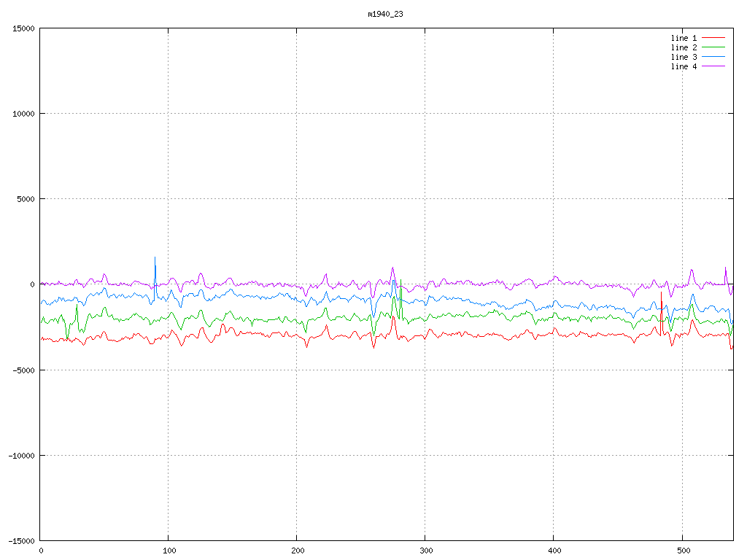This screenshot has width=747, height=560.
Task: Click the chart title m1940_23
Action: [x=385, y=14]
